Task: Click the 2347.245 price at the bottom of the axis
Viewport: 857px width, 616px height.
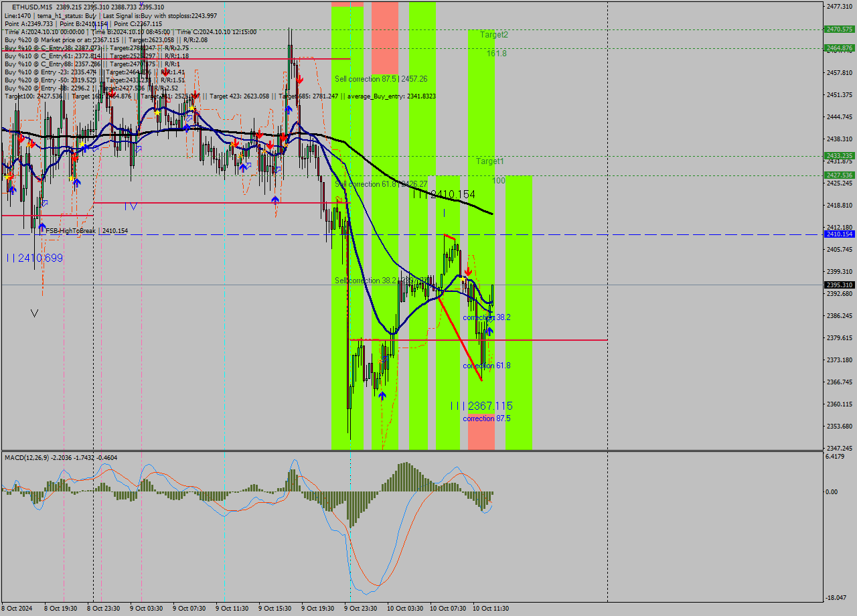Action: click(x=840, y=449)
